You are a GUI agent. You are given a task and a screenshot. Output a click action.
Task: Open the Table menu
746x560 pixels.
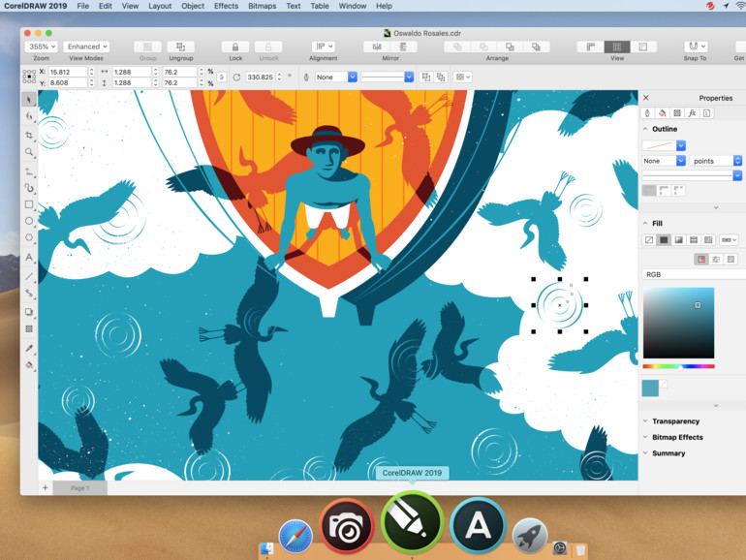click(320, 6)
